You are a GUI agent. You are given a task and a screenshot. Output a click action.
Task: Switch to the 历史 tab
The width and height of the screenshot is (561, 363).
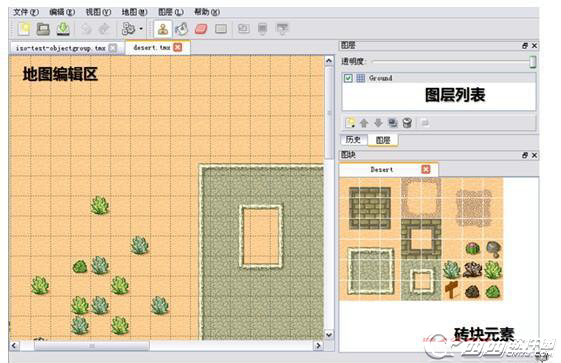pyautogui.click(x=353, y=140)
